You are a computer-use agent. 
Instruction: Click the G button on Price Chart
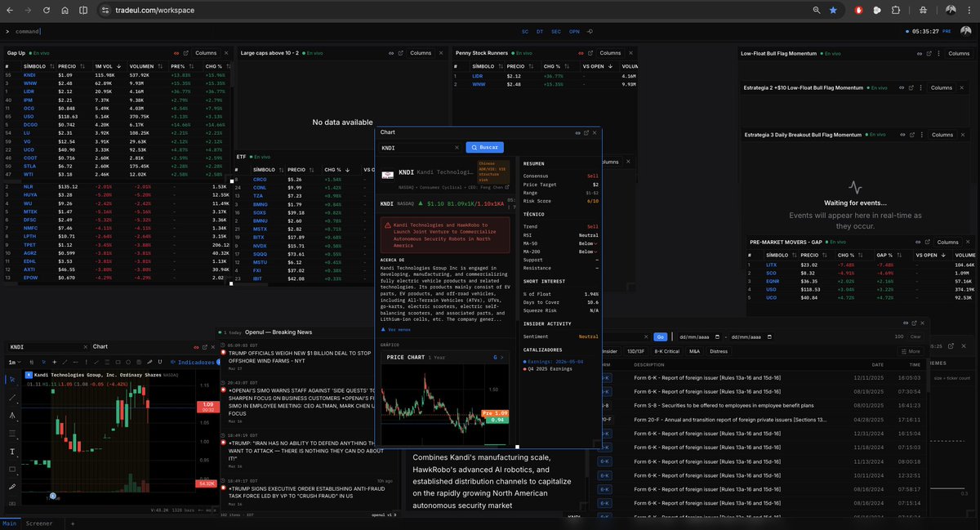coord(497,357)
